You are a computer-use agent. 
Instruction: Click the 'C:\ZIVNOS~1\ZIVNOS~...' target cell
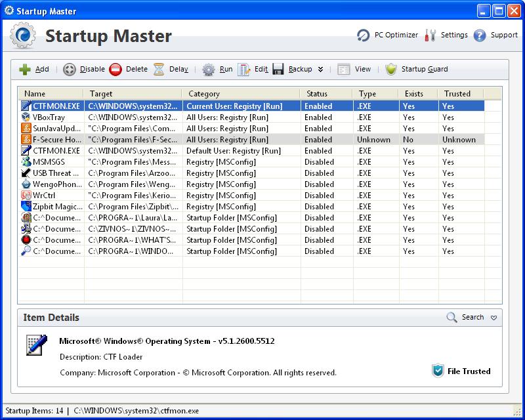point(132,229)
